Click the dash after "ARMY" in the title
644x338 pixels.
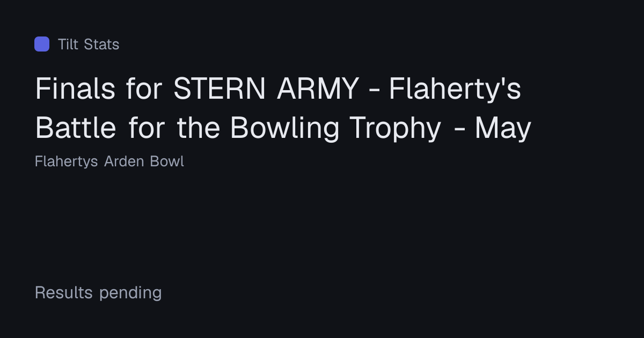point(374,91)
